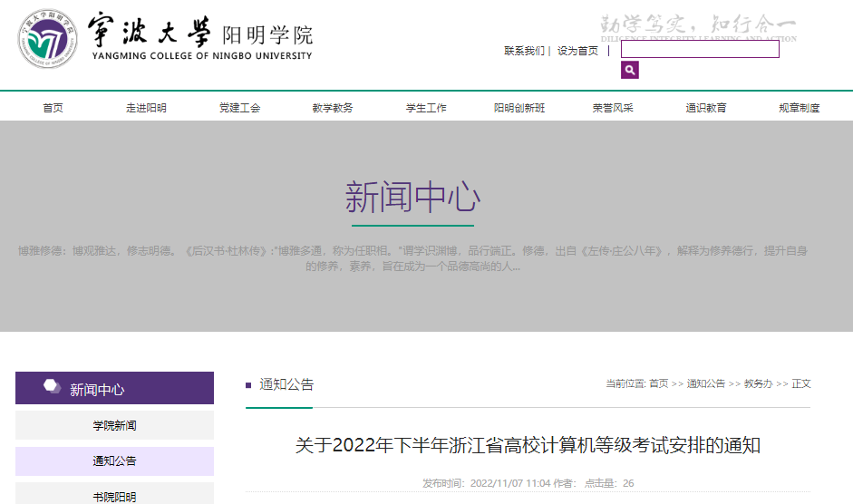Select 荣誉风采 in the top navigation
853x504 pixels.
613,108
